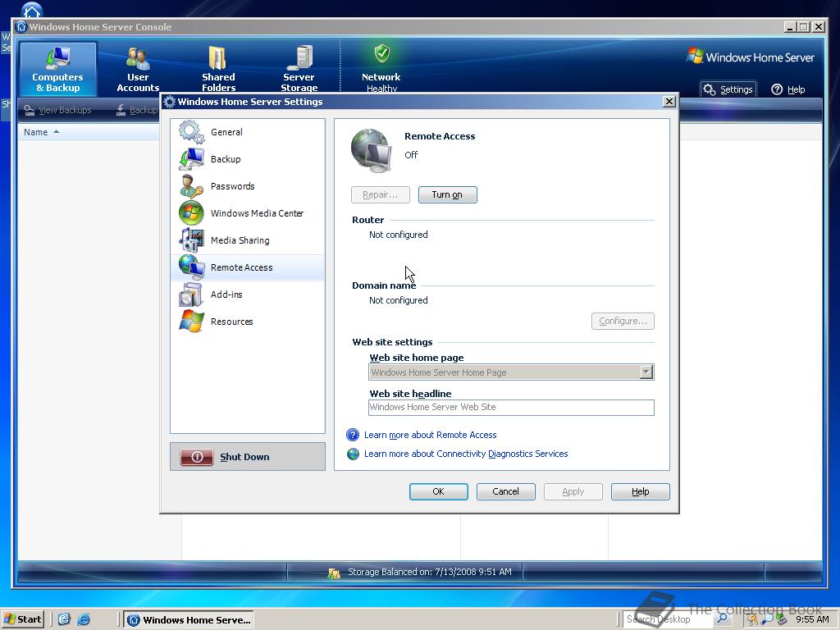This screenshot has width=840, height=630.
Task: Click the Apply button
Action: tap(573, 491)
